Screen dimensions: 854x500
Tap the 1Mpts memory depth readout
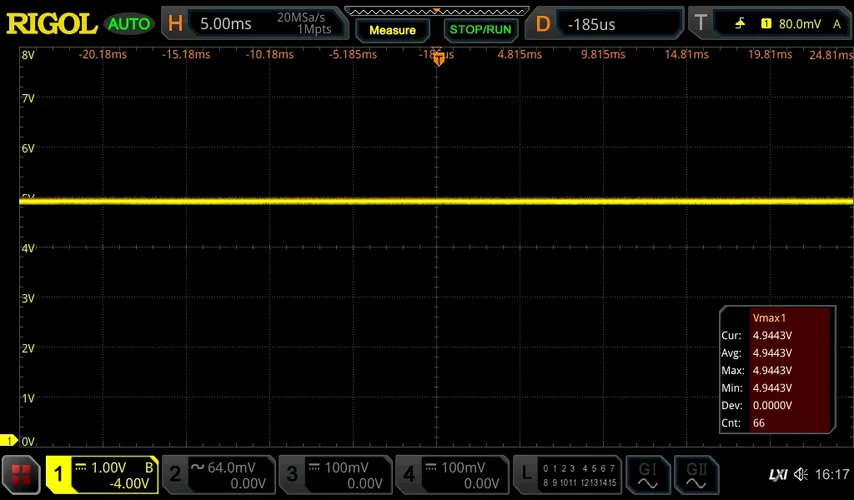pos(314,29)
